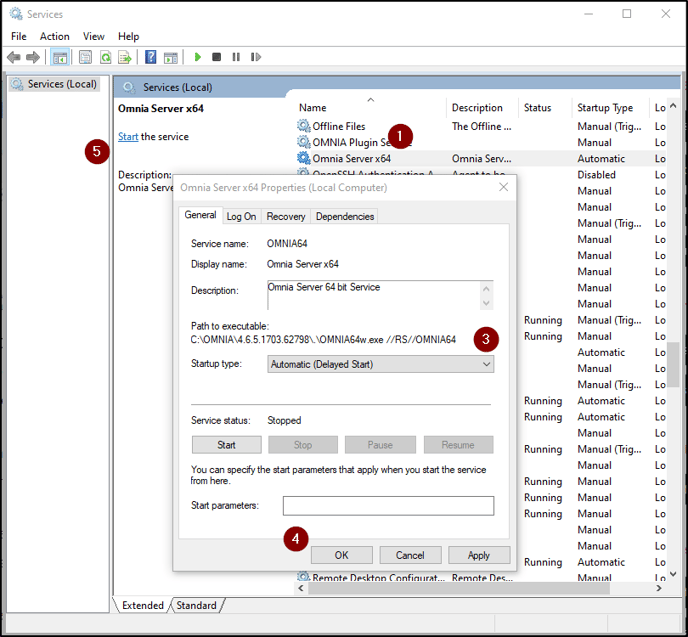Click gear icon of Offline Files service
This screenshot has height=637, width=688.
point(303,126)
